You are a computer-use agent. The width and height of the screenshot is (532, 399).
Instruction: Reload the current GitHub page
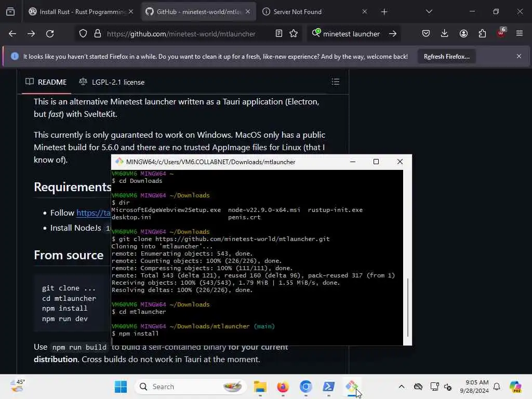[x=50, y=34]
